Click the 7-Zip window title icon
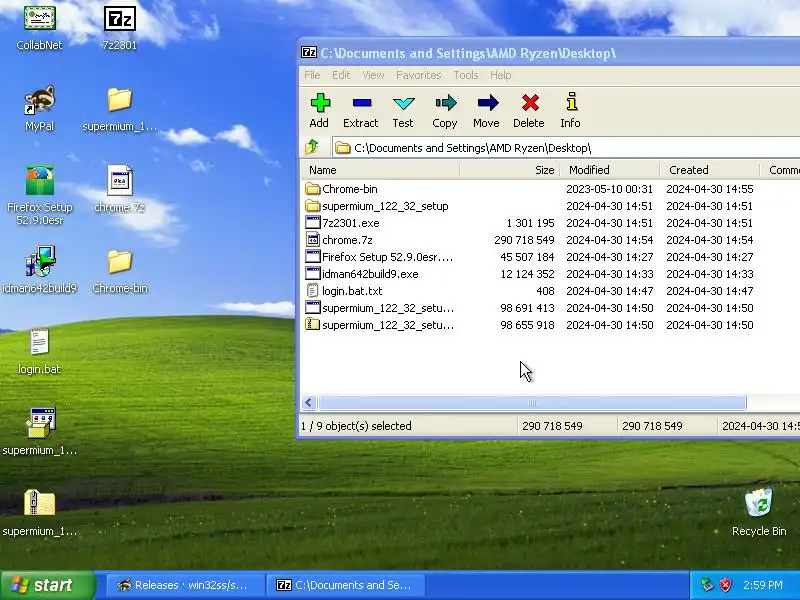This screenshot has height=600, width=800. 308,52
